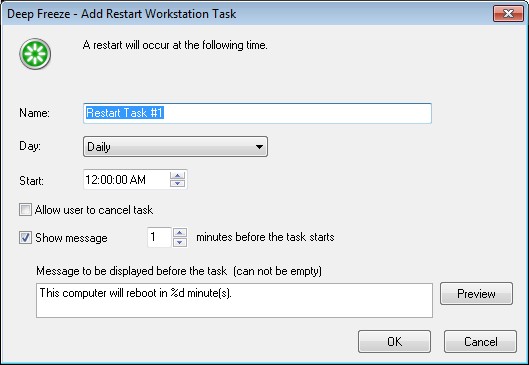Select the Name field containing Restart Task #1
529x365 pixels.
tap(257, 113)
